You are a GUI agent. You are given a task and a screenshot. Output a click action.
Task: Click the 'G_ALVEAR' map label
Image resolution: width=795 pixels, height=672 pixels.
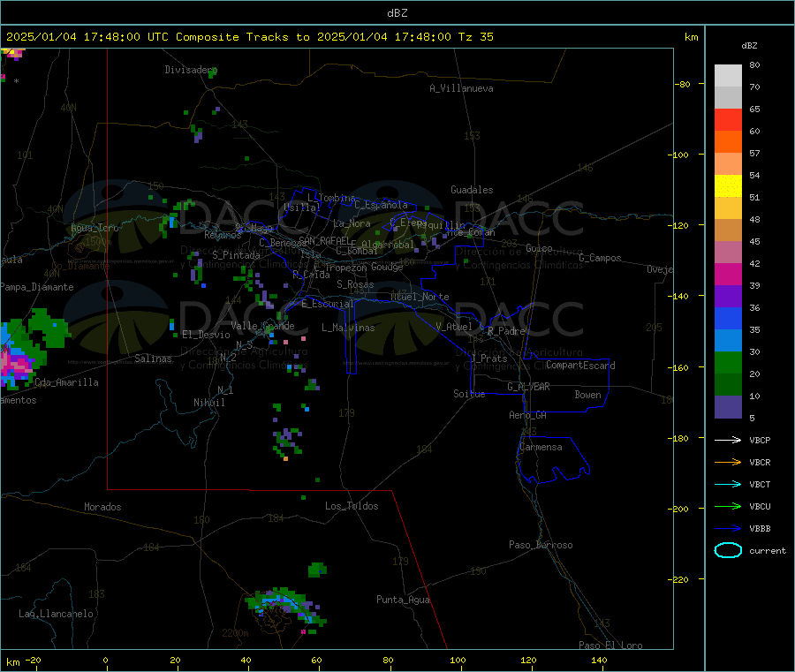point(529,387)
